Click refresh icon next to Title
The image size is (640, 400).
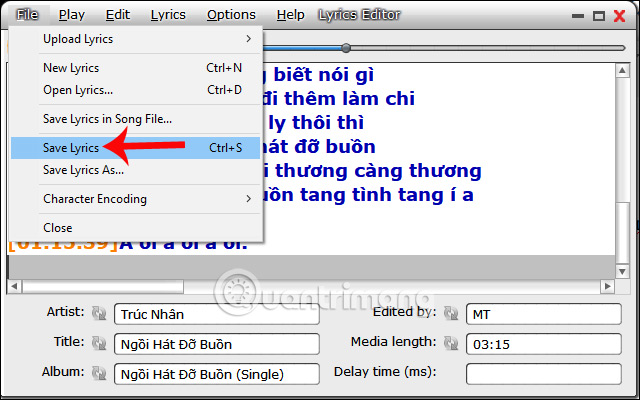[x=99, y=343]
